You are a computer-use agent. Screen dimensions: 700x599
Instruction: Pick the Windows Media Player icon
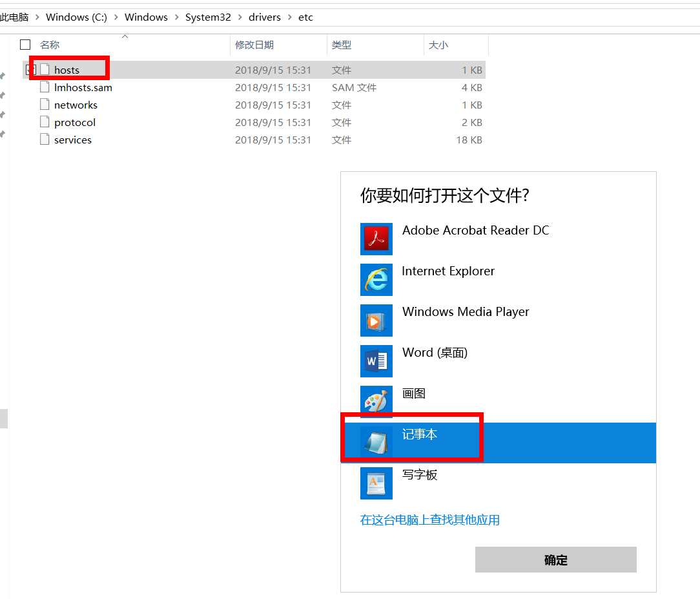coord(376,321)
